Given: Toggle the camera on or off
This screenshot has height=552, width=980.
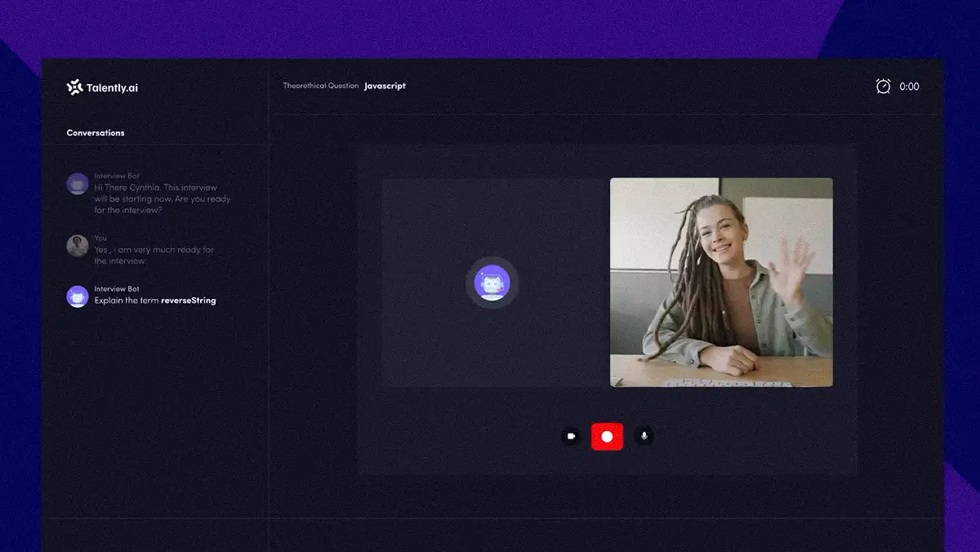Looking at the screenshot, I should tap(571, 436).
